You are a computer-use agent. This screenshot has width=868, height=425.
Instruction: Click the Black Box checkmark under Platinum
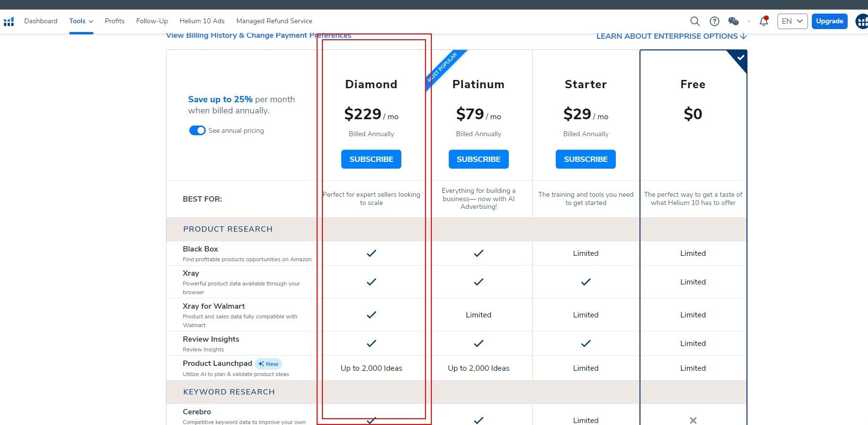pos(478,253)
